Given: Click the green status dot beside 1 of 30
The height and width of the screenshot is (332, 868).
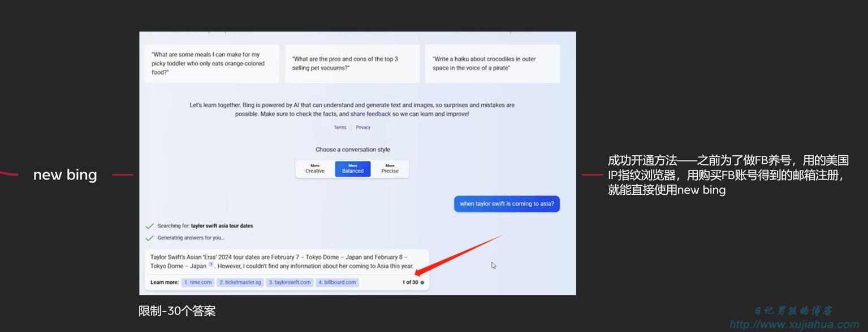Looking at the screenshot, I should pyautogui.click(x=422, y=282).
